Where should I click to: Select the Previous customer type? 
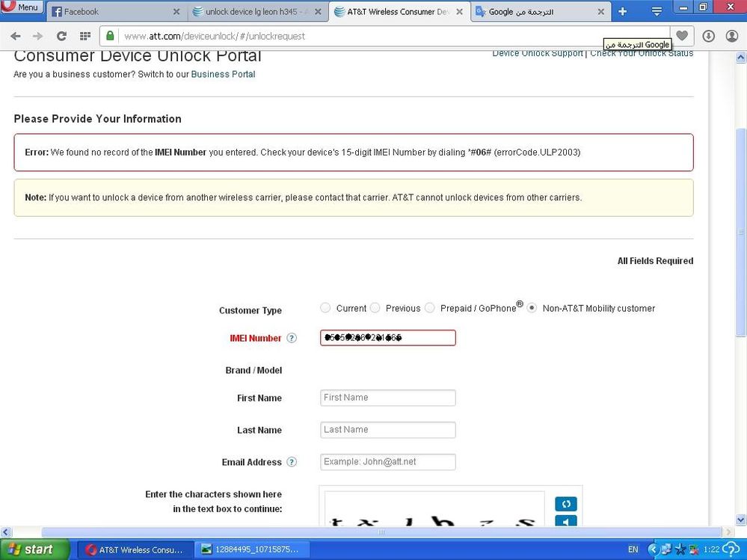tap(375, 308)
